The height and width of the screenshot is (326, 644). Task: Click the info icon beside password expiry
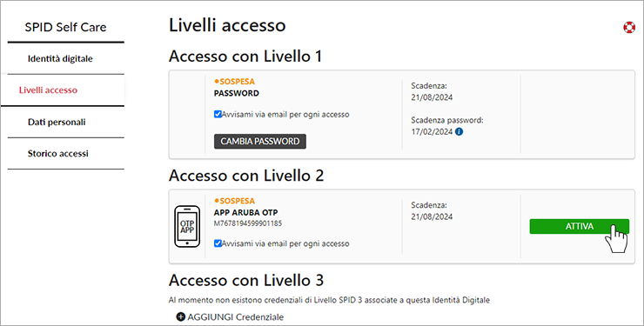click(x=460, y=132)
